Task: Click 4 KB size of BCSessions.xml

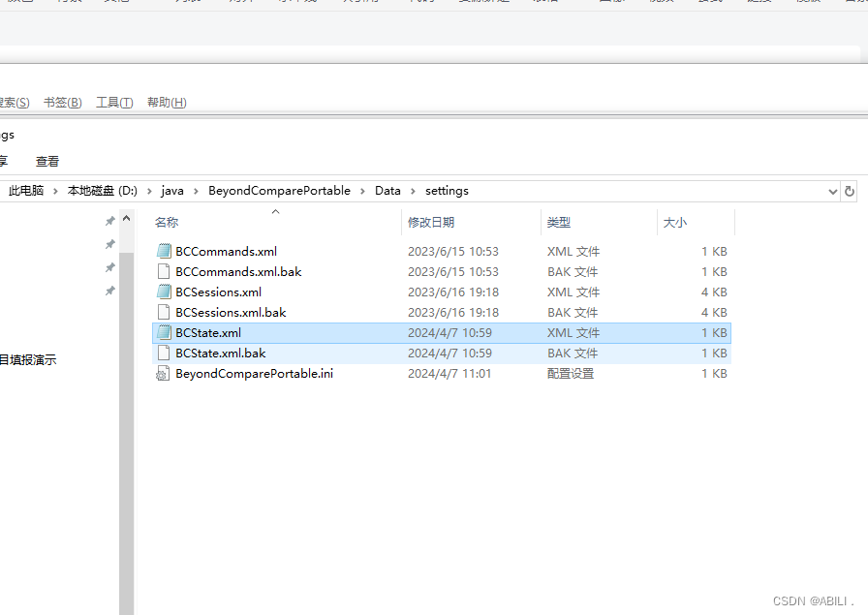Action: click(x=714, y=292)
